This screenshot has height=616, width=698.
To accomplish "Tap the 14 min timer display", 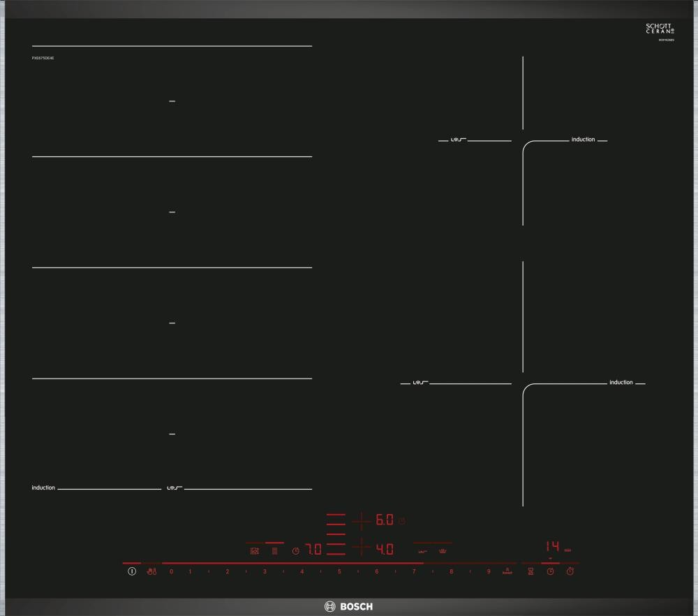I will point(553,547).
